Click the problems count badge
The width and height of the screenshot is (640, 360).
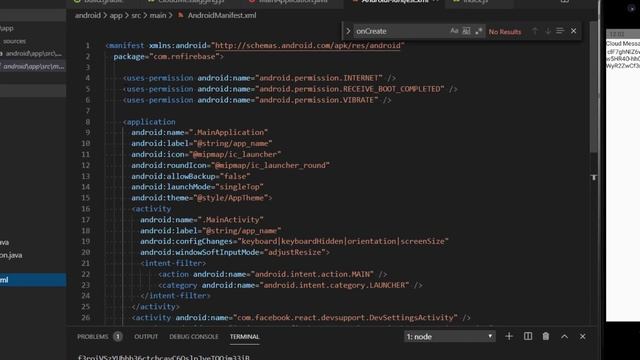[118, 337]
